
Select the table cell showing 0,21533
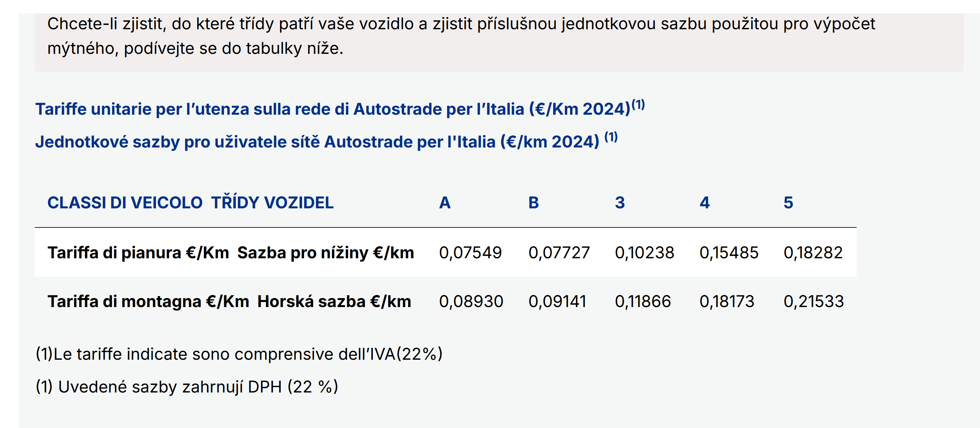(814, 302)
